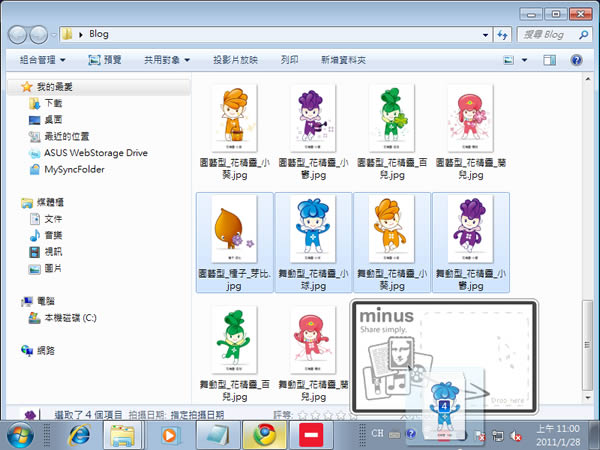
Task: Launch Internet Explorer from the taskbar
Action: (76, 435)
